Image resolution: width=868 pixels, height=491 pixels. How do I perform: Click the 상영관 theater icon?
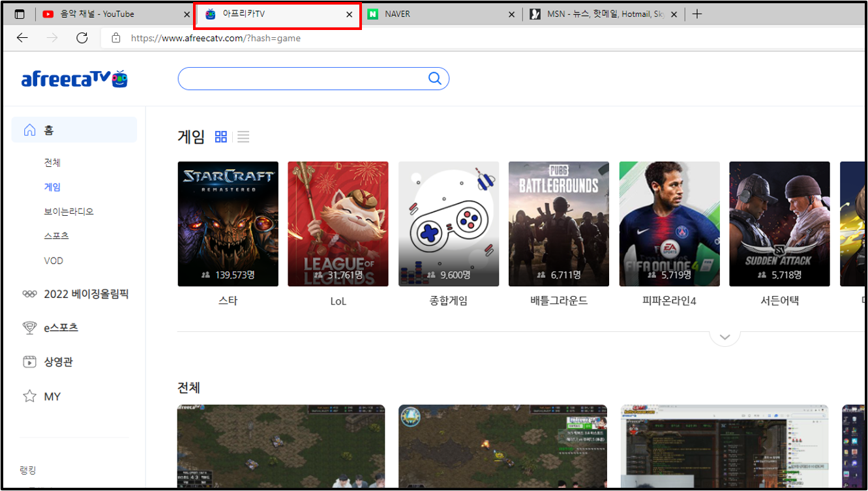(29, 362)
